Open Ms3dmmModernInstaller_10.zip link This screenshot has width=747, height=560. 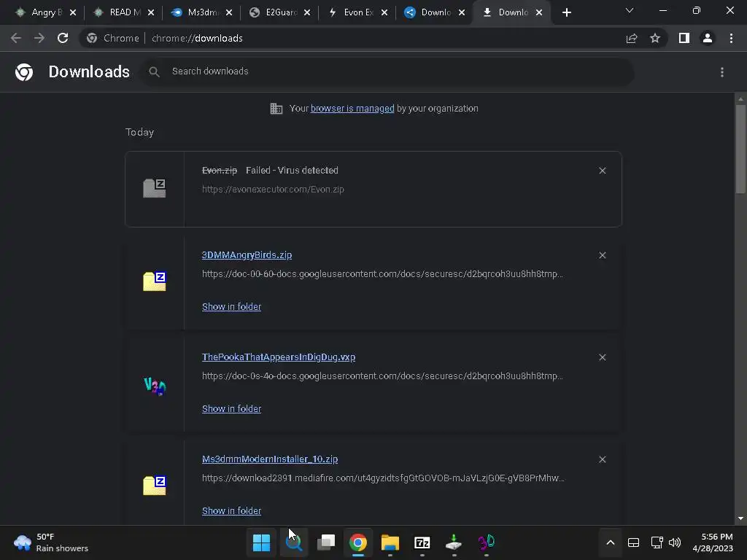click(x=270, y=459)
